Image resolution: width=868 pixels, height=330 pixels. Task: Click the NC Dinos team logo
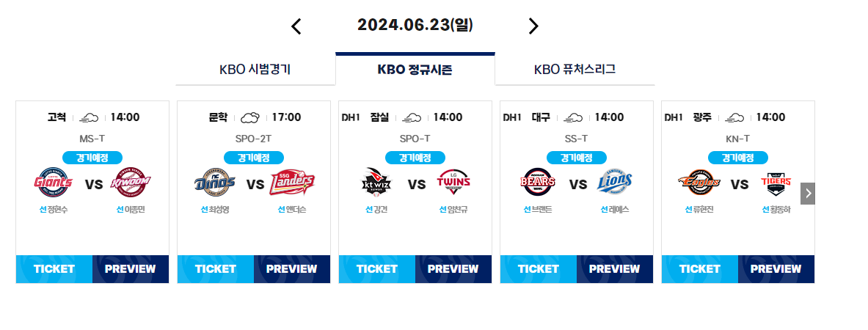pyautogui.click(x=215, y=182)
